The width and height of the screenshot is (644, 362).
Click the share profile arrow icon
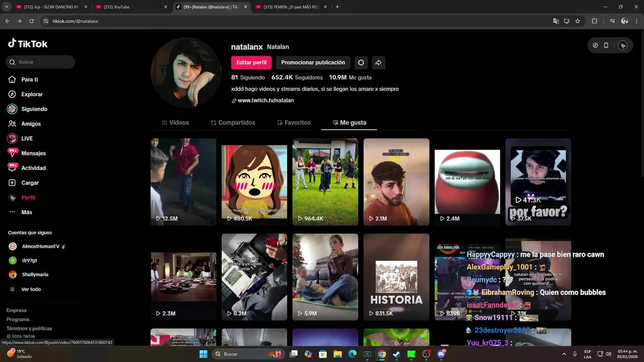[378, 62]
